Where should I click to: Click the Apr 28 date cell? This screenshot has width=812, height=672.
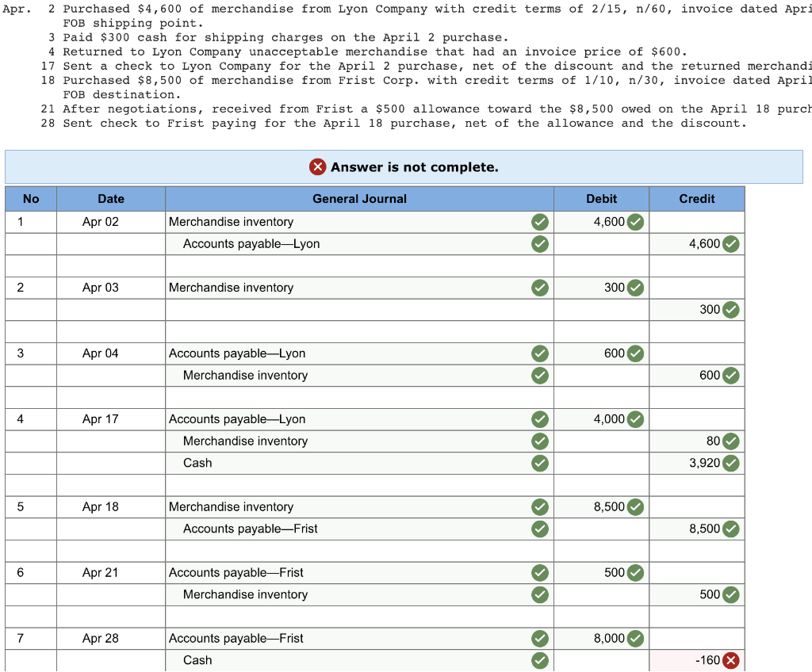[111, 639]
